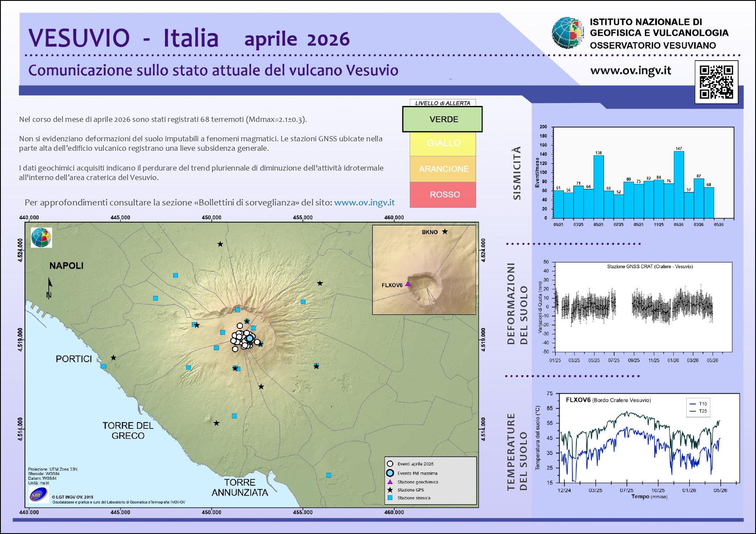
Task: Click the seismicity bar labelled 147
Action: pos(679,185)
